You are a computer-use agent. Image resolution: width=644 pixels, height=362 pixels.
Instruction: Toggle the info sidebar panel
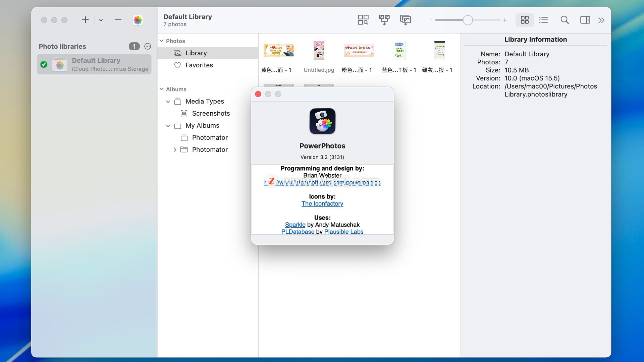[585, 20]
